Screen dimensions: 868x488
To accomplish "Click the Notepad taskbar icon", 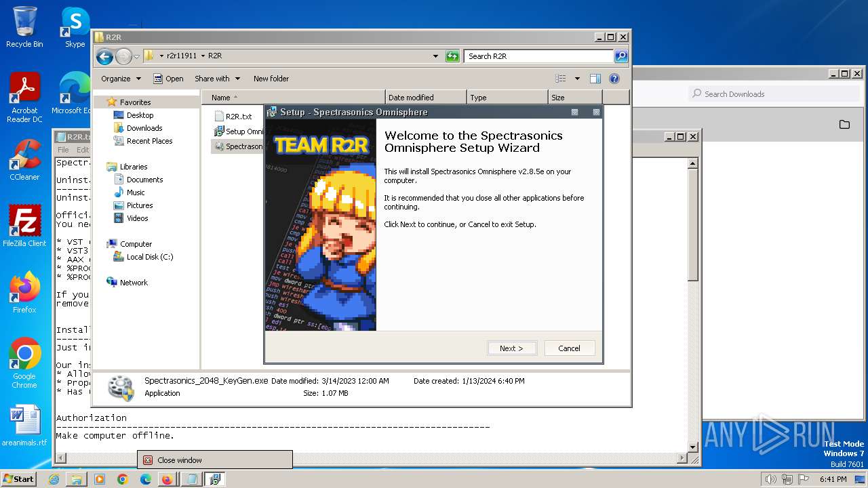I will click(191, 479).
